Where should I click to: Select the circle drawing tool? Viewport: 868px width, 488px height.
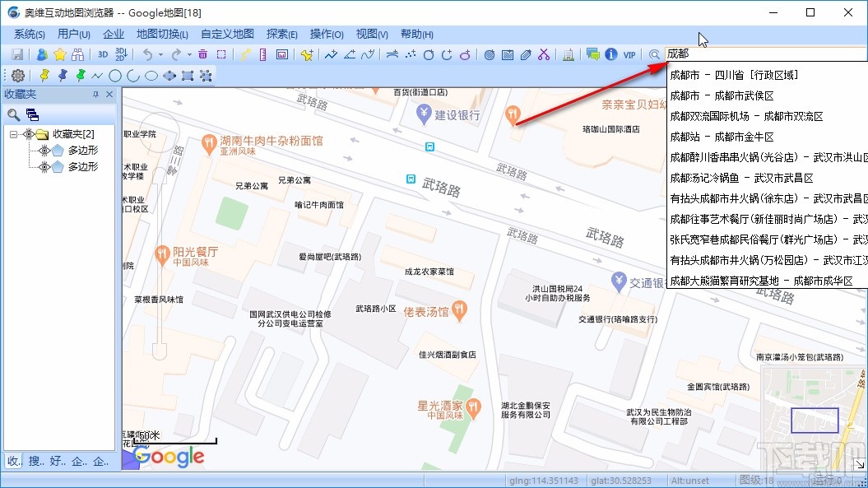[116, 75]
